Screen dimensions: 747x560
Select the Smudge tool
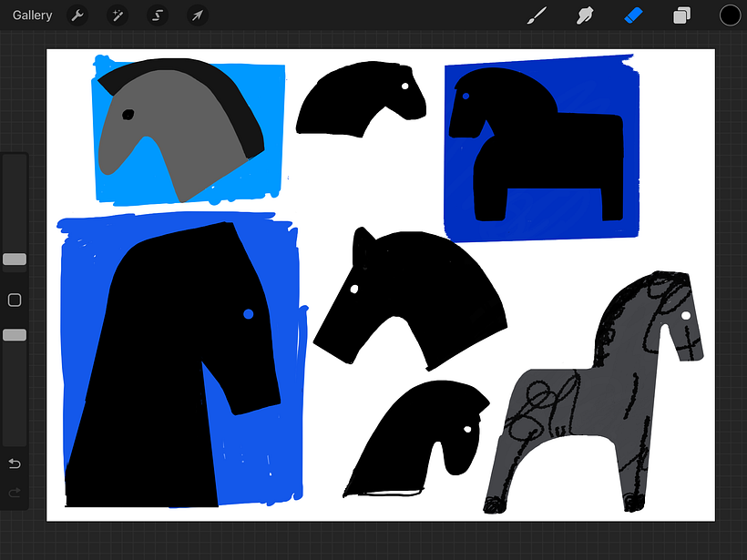pos(585,15)
